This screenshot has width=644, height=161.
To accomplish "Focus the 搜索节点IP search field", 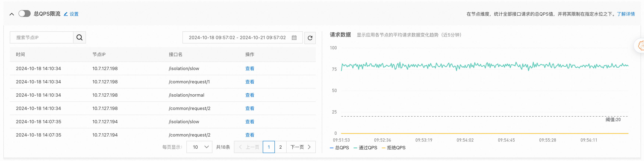I will pos(41,37).
